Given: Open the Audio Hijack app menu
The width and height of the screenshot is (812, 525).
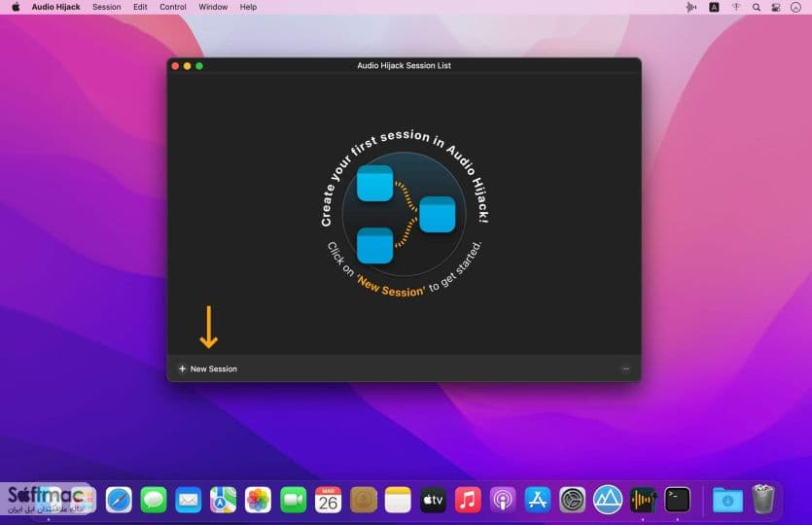Looking at the screenshot, I should pyautogui.click(x=56, y=7).
